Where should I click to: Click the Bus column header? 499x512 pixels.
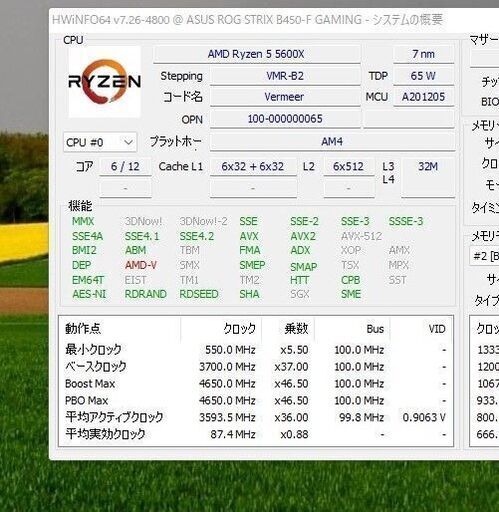(375, 329)
